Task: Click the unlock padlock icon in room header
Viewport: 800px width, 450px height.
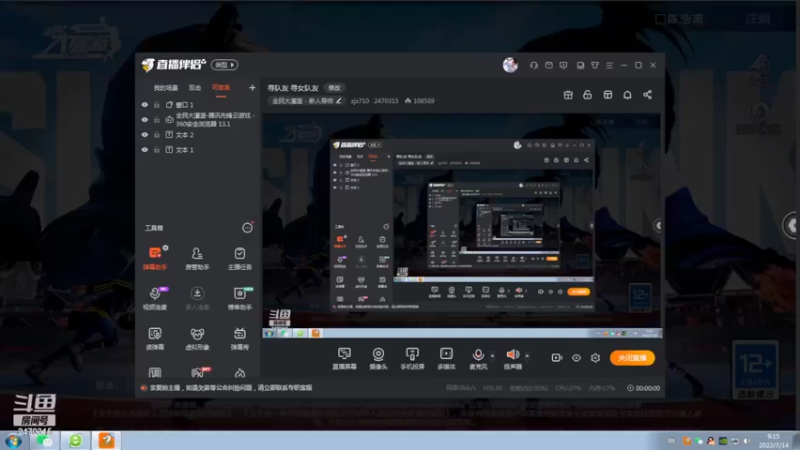Action: coord(587,95)
